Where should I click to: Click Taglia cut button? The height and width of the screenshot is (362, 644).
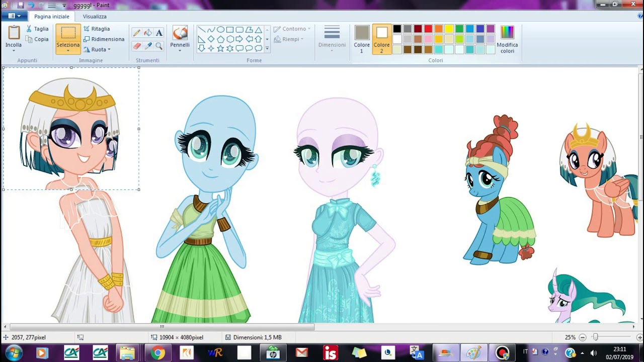pos(37,29)
